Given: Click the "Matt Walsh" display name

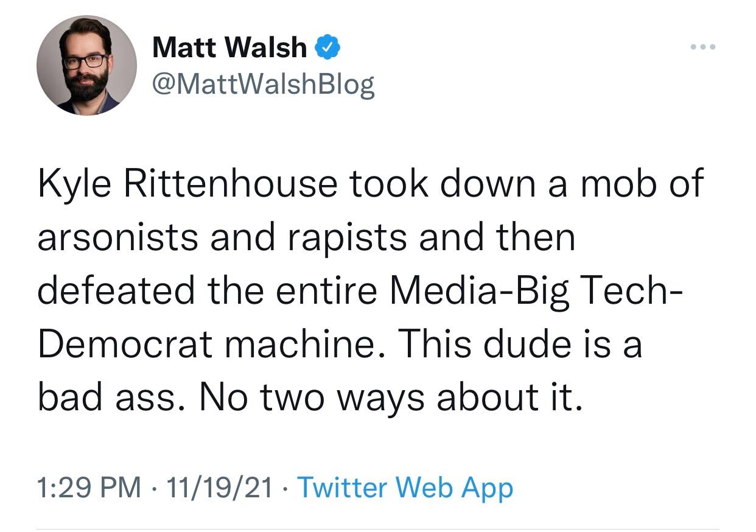Looking at the screenshot, I should pos(229,47).
